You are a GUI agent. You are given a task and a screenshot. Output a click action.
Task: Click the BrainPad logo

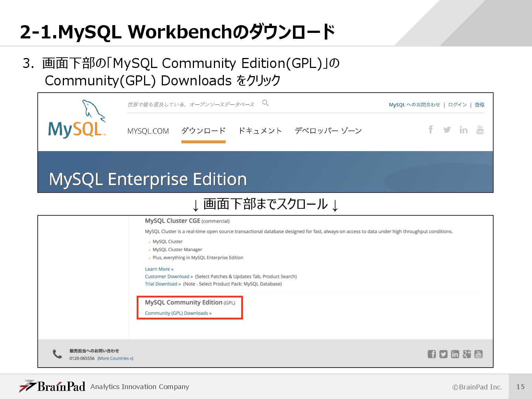click(52, 386)
